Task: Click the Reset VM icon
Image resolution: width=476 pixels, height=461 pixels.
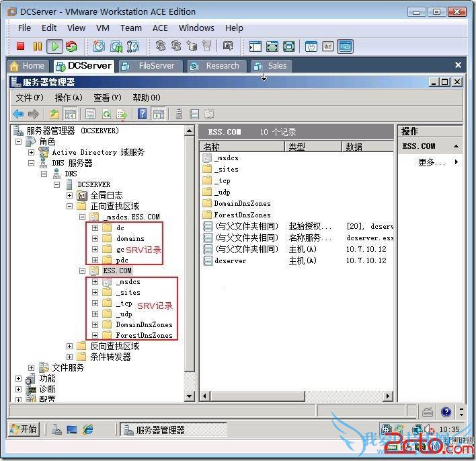Action: point(72,46)
